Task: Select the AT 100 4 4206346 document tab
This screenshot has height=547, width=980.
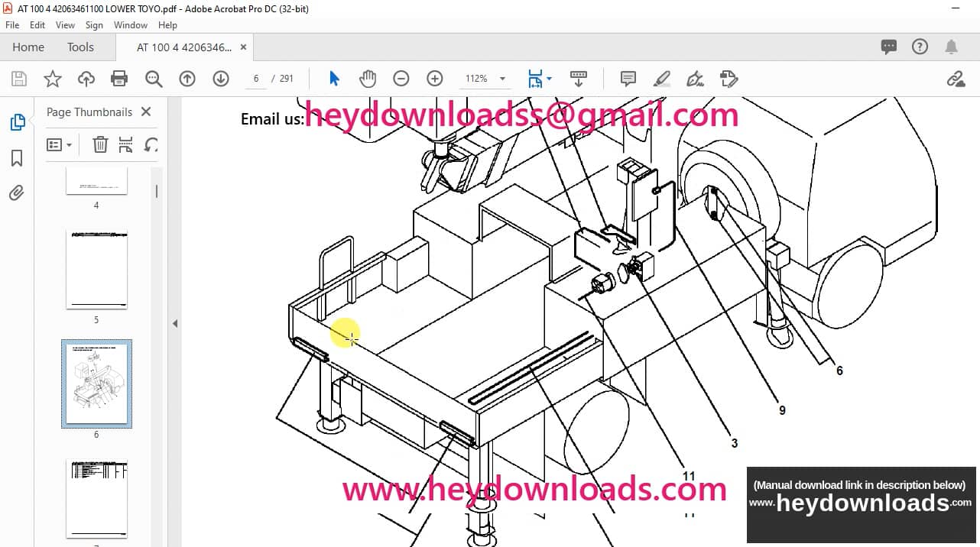Action: tap(183, 47)
